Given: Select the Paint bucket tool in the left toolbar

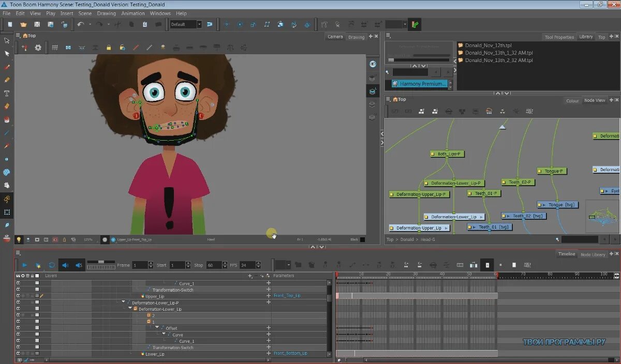Looking at the screenshot, I should click(7, 119).
